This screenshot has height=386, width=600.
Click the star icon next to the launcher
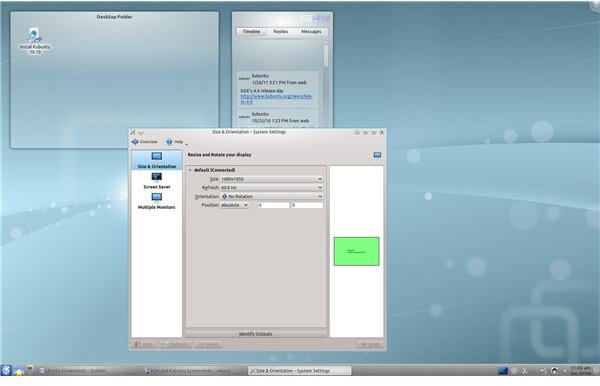(19, 371)
